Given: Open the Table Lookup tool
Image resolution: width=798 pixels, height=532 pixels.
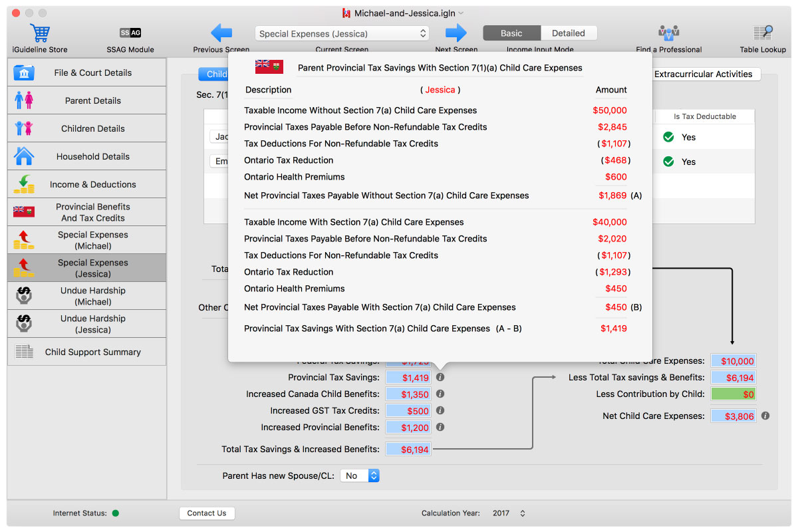Looking at the screenshot, I should [763, 33].
